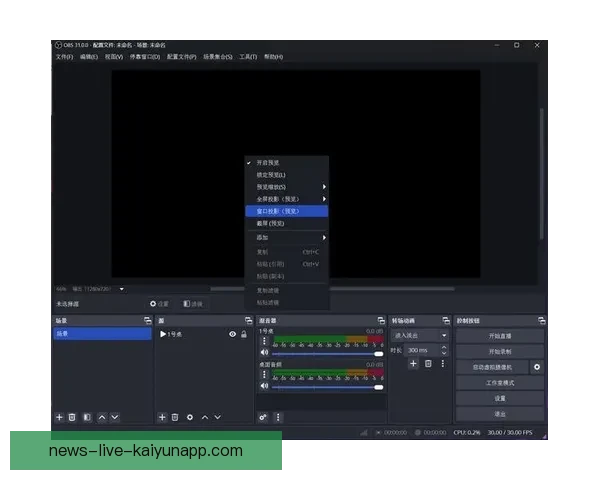Delete the selected scene with trash icon
This screenshot has height=480, width=600.
click(73, 417)
